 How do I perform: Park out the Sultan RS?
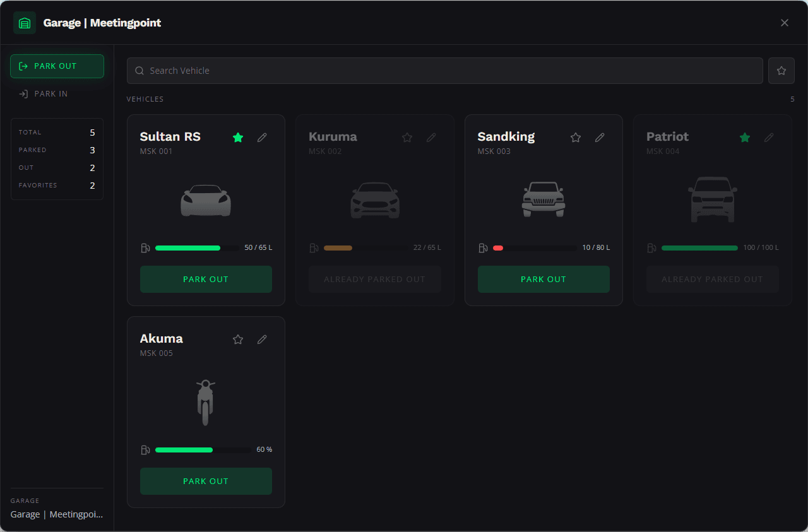coord(206,279)
